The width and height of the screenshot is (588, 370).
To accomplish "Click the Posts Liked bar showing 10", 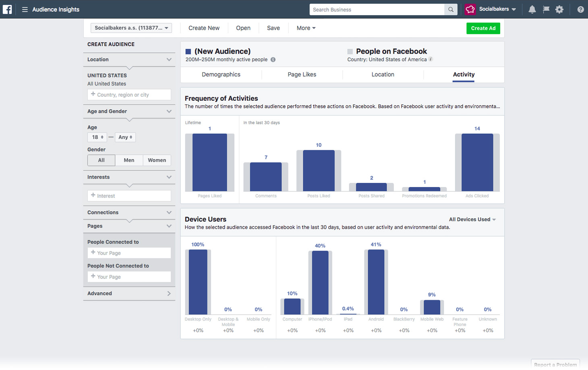I will click(x=319, y=170).
